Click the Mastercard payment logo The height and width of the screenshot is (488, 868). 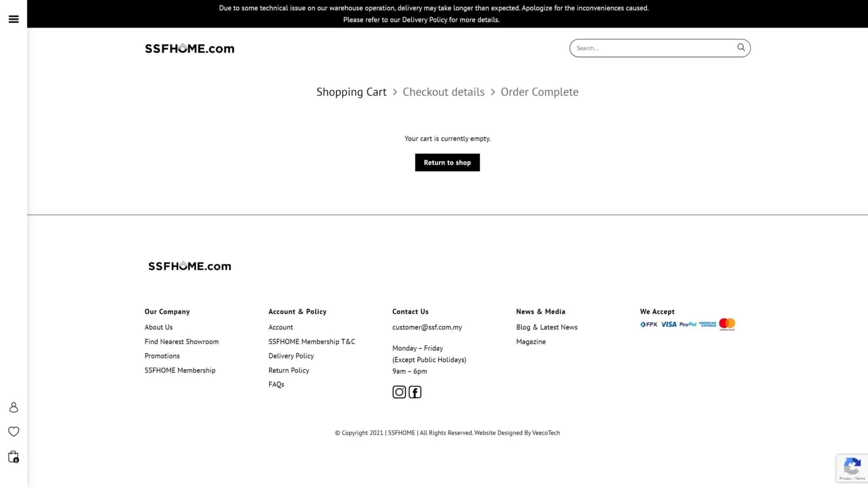(x=727, y=324)
